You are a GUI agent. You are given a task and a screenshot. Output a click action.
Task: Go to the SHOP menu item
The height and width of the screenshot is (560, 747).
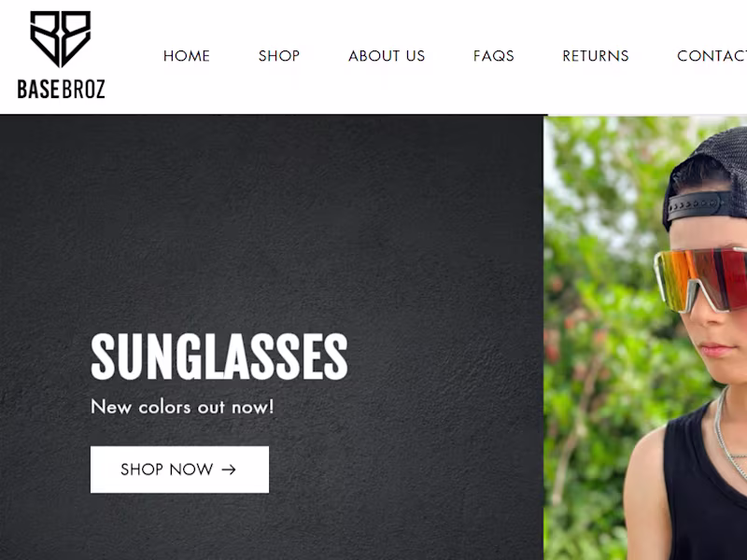(279, 56)
